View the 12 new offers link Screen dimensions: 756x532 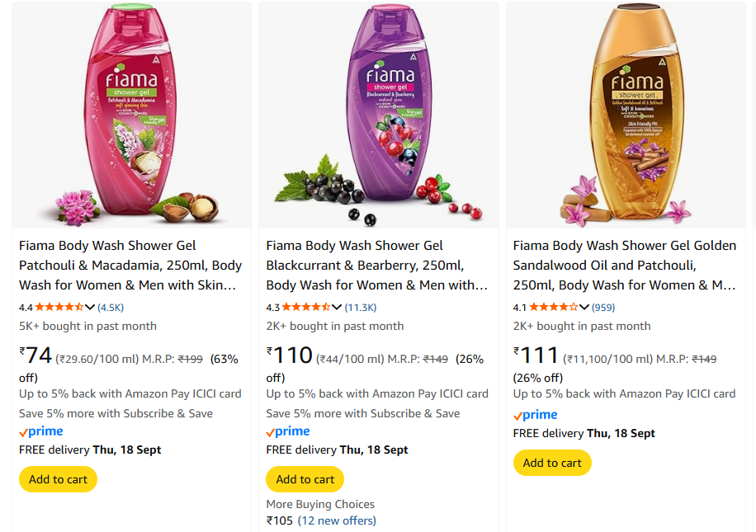click(337, 520)
